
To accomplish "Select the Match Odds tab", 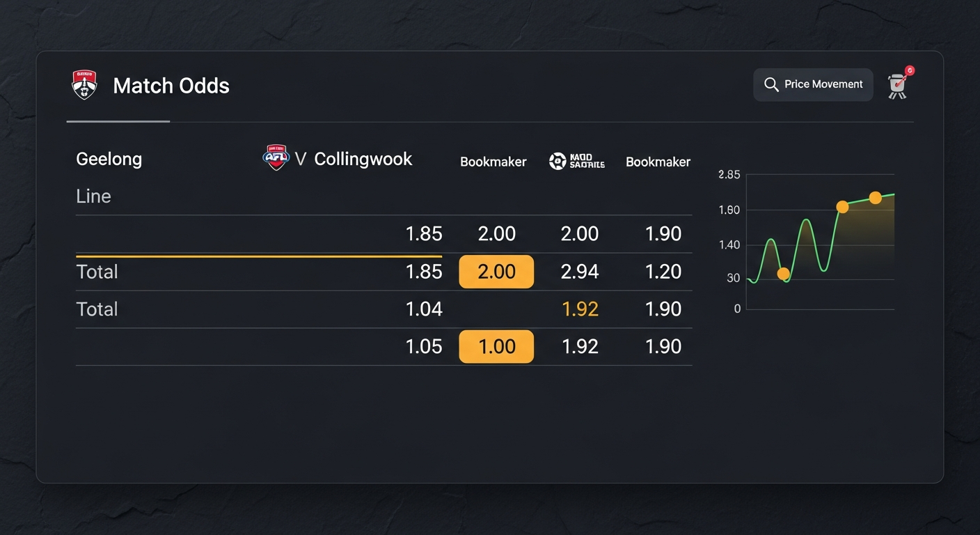I will pos(171,86).
